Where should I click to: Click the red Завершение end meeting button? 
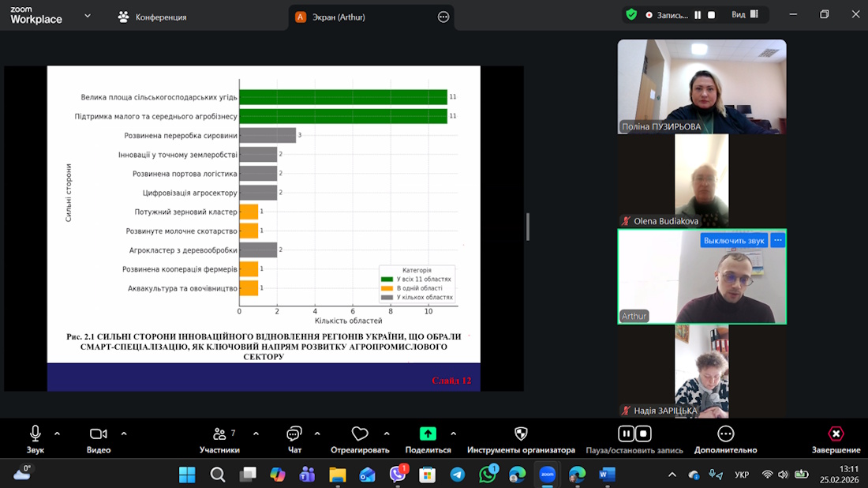pyautogui.click(x=836, y=434)
